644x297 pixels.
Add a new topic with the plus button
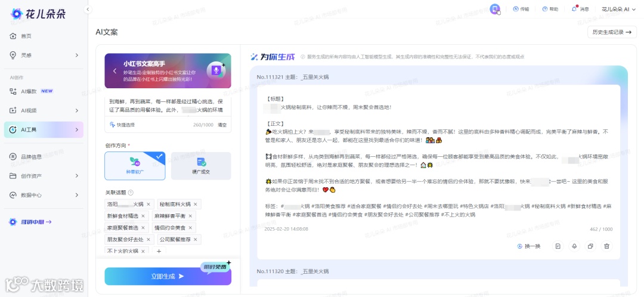[x=159, y=251]
